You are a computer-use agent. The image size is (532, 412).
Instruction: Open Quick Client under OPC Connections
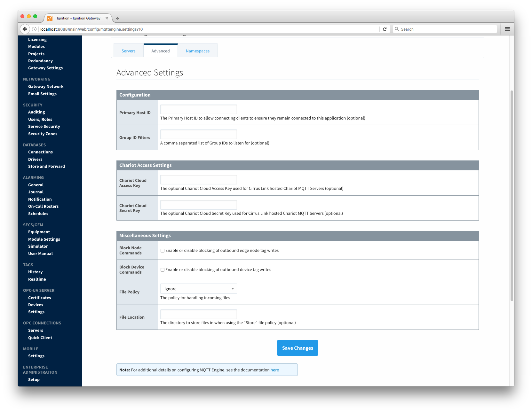pos(40,338)
